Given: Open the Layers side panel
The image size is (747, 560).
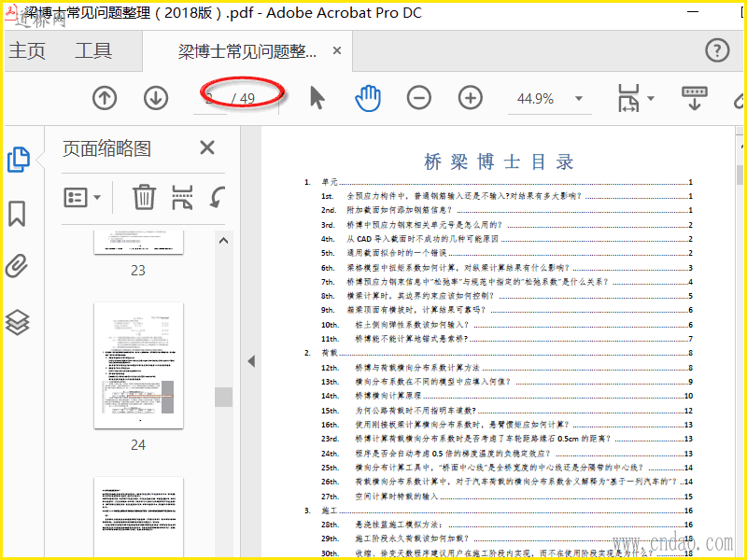Looking at the screenshot, I should coord(17,322).
